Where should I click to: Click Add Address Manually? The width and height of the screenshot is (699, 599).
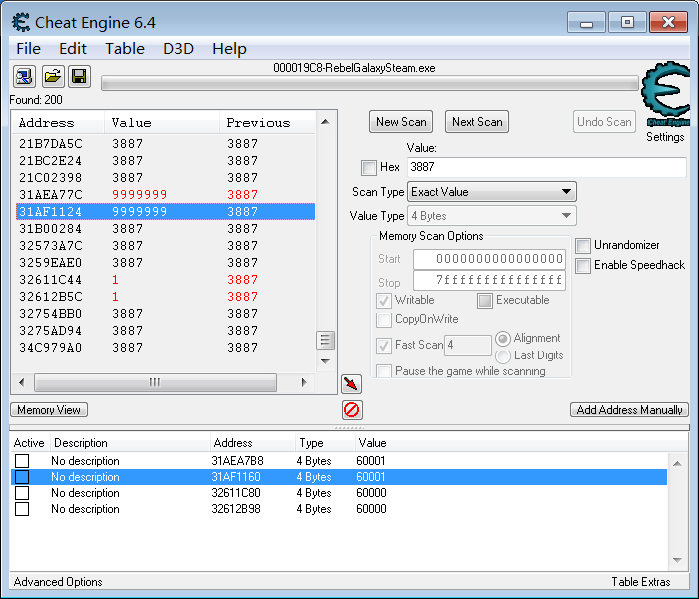tap(629, 410)
